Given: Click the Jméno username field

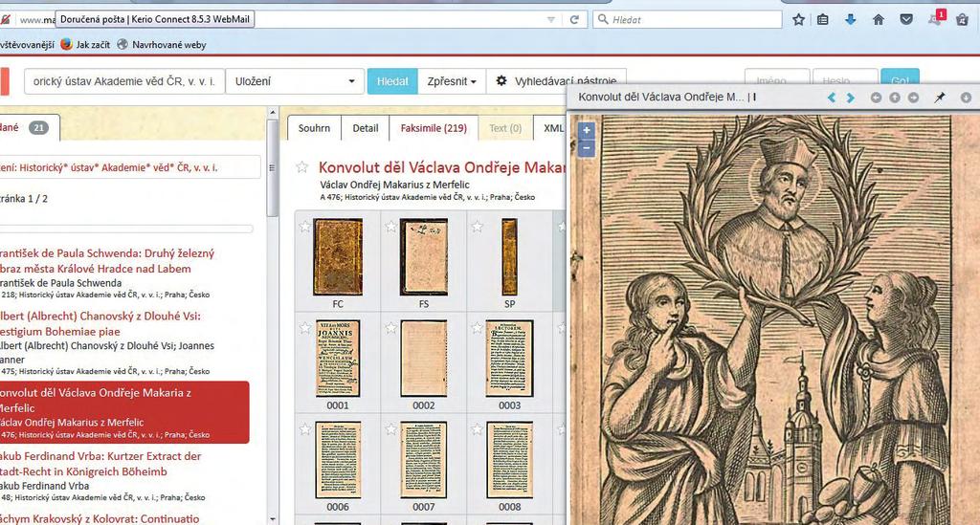Looking at the screenshot, I should 777,81.
